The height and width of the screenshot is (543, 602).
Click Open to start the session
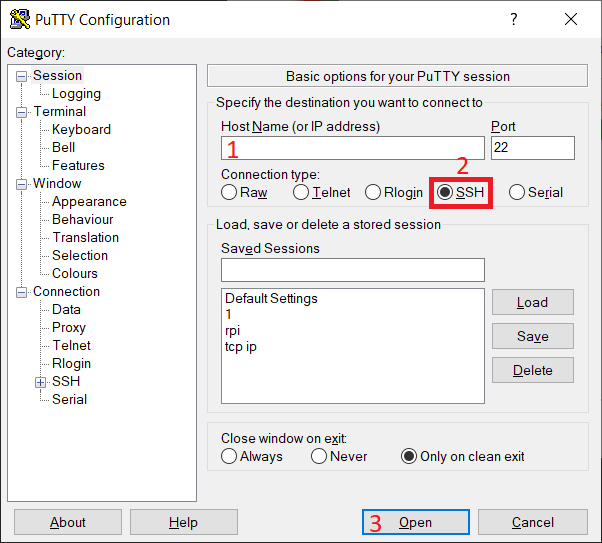coord(415,522)
